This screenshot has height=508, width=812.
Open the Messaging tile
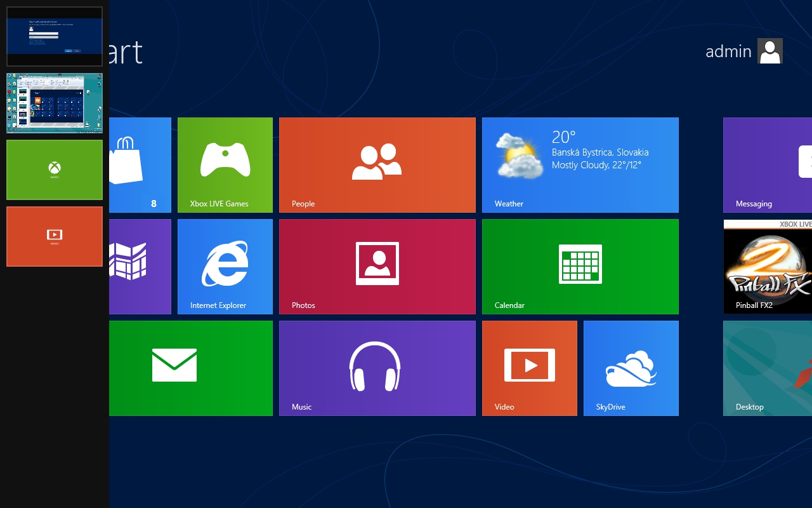768,165
